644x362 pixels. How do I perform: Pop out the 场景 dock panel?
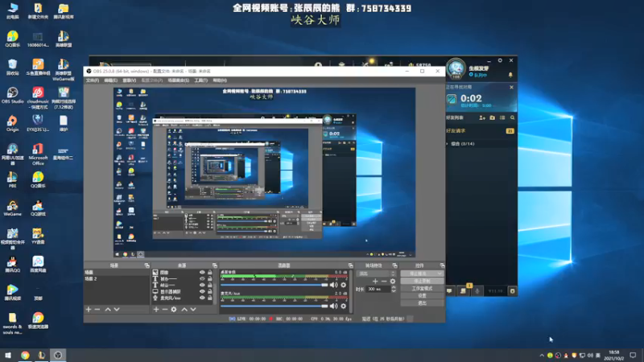pos(147,265)
